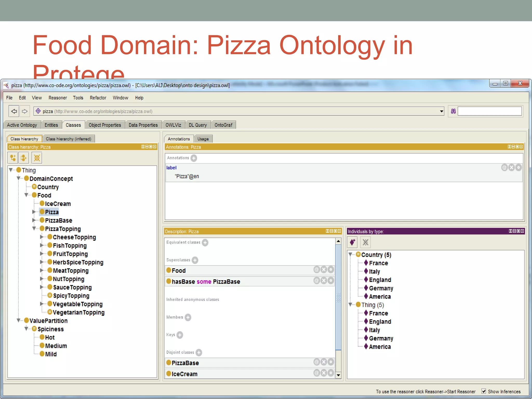This screenshot has width=532, height=399.
Task: Close Class hierarchy panel with corner X icon
Action: pos(155,147)
